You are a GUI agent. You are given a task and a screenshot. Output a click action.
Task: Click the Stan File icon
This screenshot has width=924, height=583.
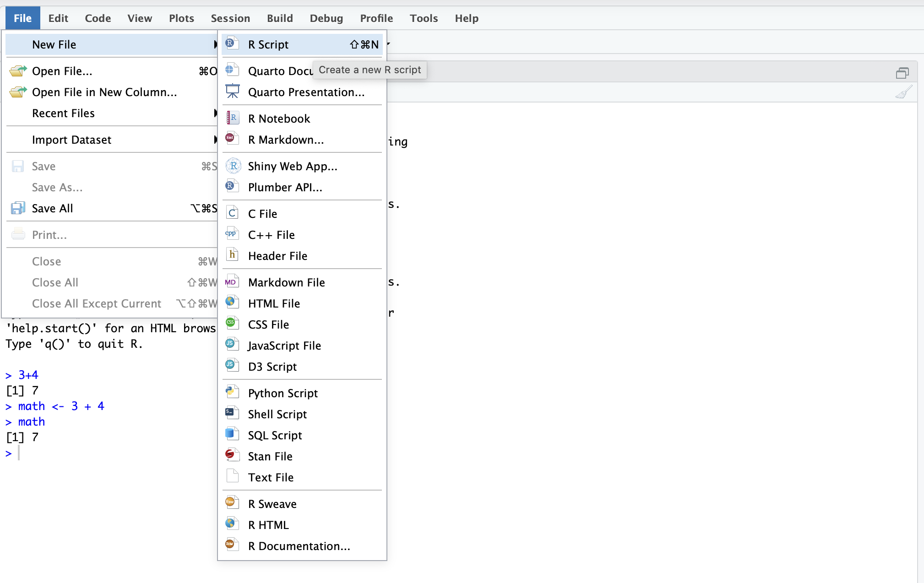point(232,456)
